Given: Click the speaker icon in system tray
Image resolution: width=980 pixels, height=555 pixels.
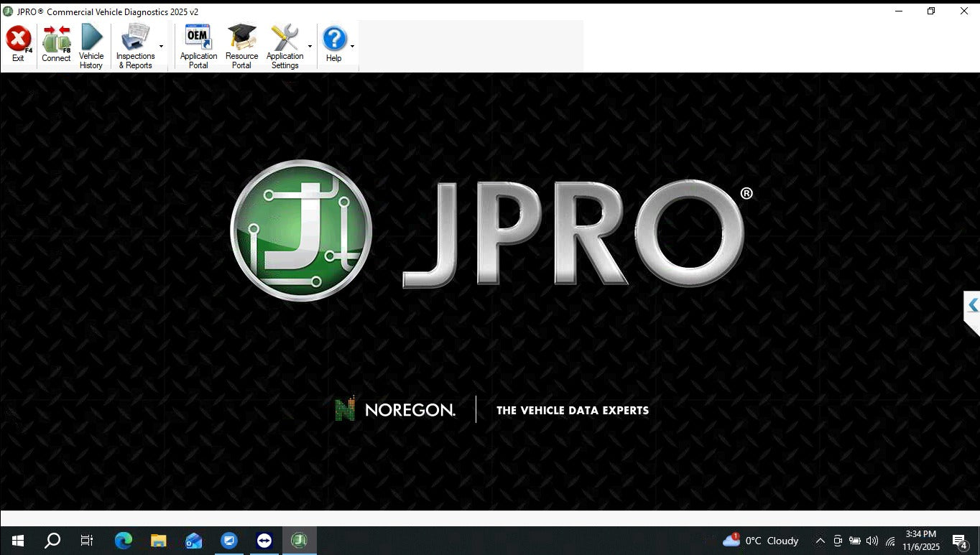Looking at the screenshot, I should pyautogui.click(x=872, y=541).
